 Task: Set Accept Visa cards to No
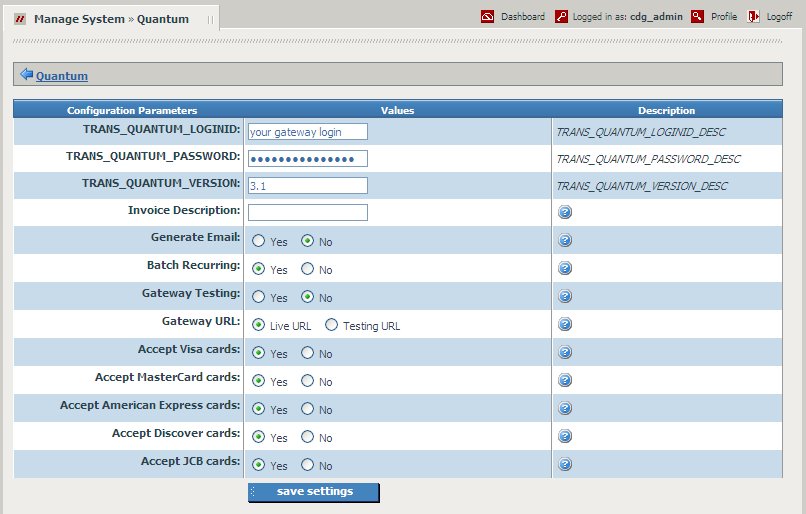[x=307, y=353]
